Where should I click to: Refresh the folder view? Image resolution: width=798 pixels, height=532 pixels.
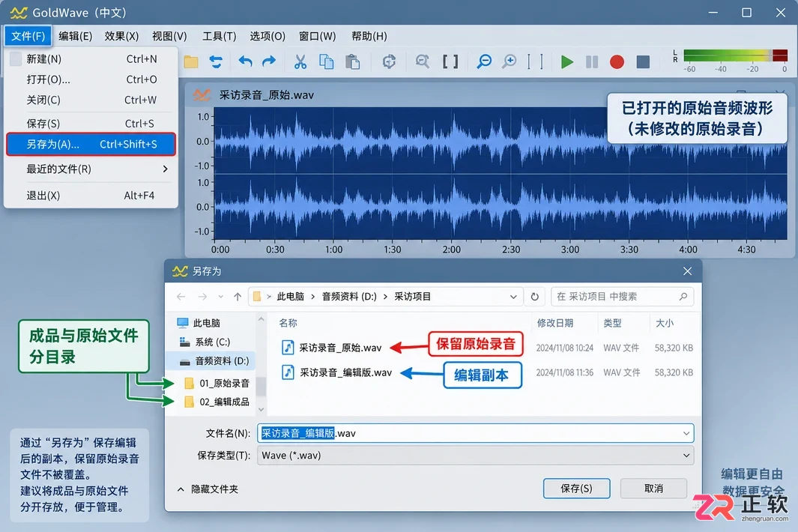click(534, 296)
